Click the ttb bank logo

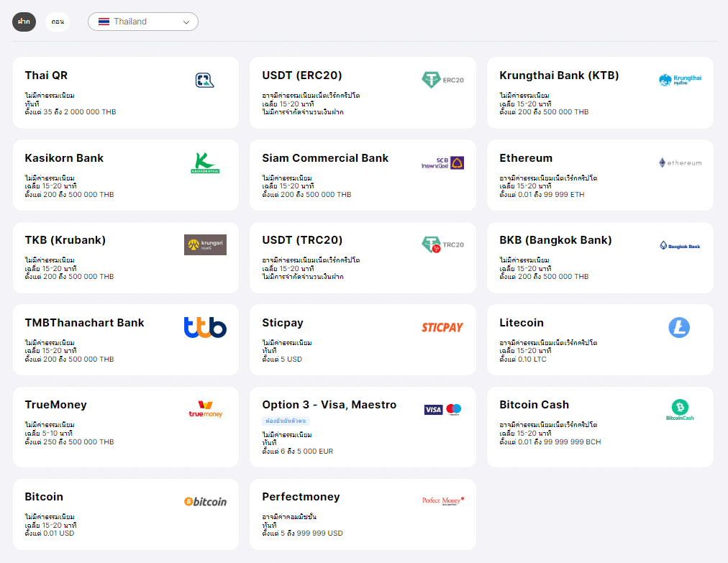click(205, 327)
